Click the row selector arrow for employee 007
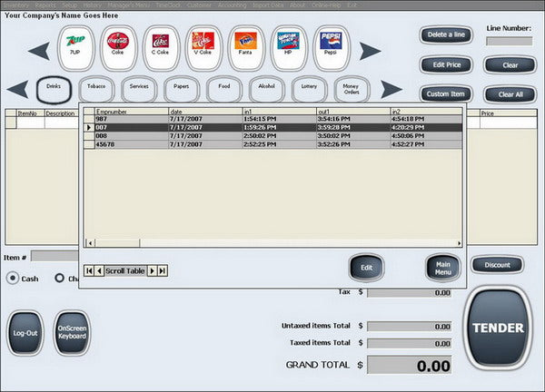The width and height of the screenshot is (545, 392). [x=89, y=127]
